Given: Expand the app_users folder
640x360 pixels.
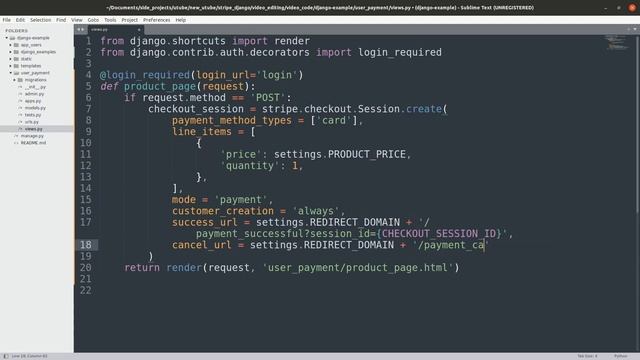Looking at the screenshot, I should click(11, 45).
